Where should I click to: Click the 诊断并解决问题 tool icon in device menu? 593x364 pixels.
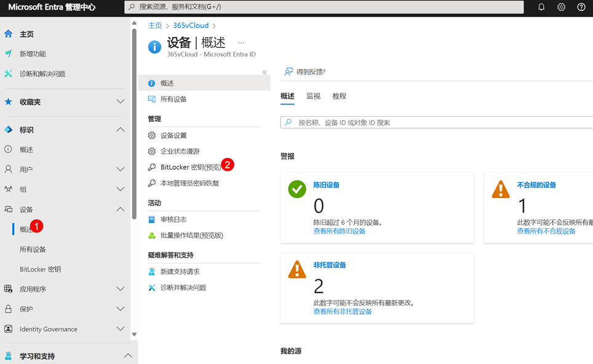pos(152,288)
